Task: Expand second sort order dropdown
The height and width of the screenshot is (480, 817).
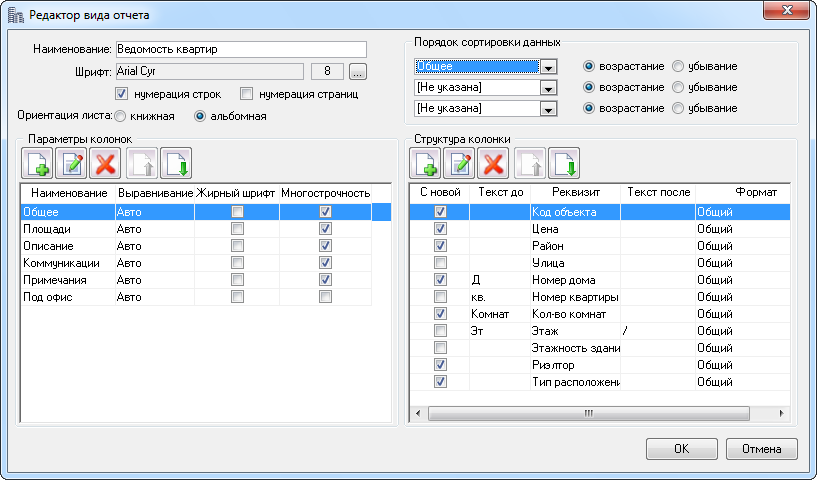Action: [547, 88]
